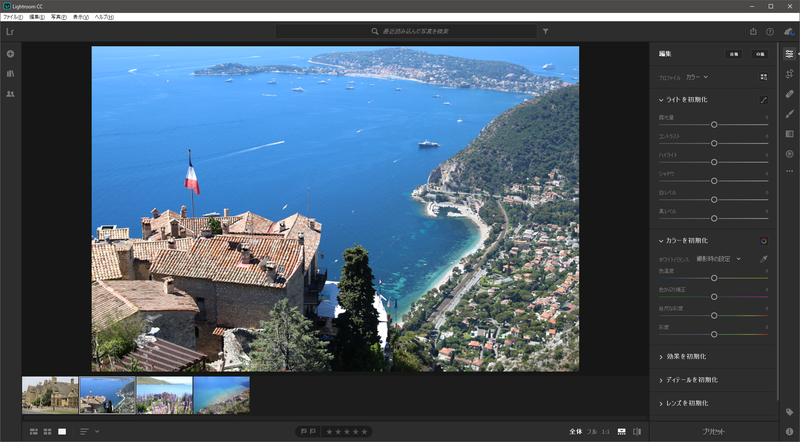This screenshot has width=800, height=442.
Task: Open the My Photos library icon
Action: pyautogui.click(x=10, y=74)
